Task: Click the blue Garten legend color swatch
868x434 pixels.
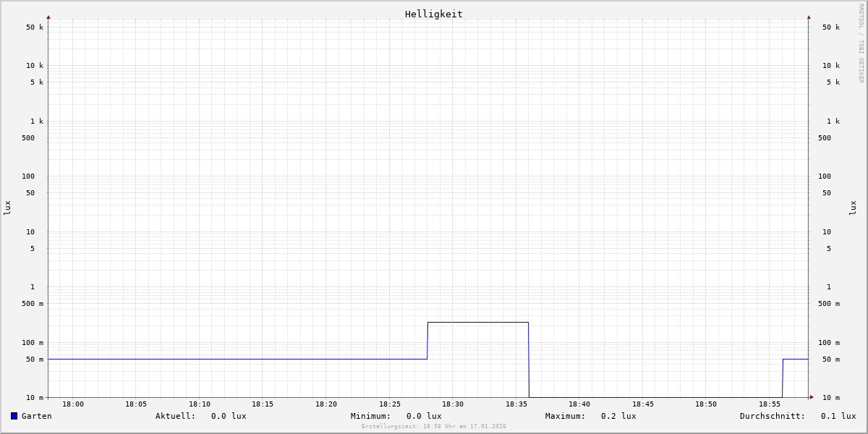Action: pos(14,416)
